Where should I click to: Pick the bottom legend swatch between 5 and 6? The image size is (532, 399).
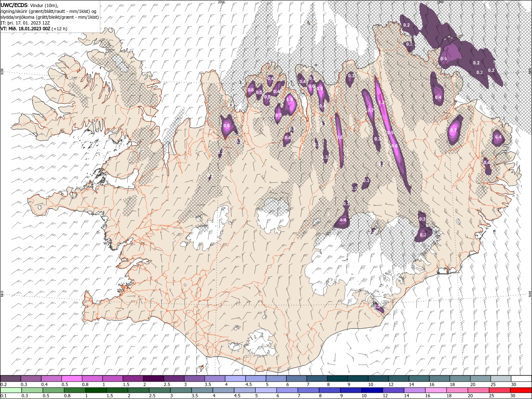pos(266,390)
